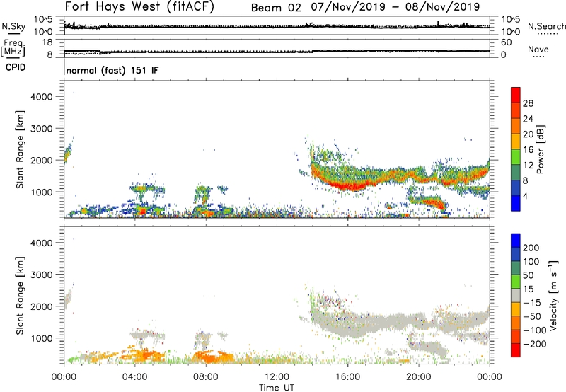Click the "04:00" time axis tick label
The image size is (566, 392).
coord(135,377)
